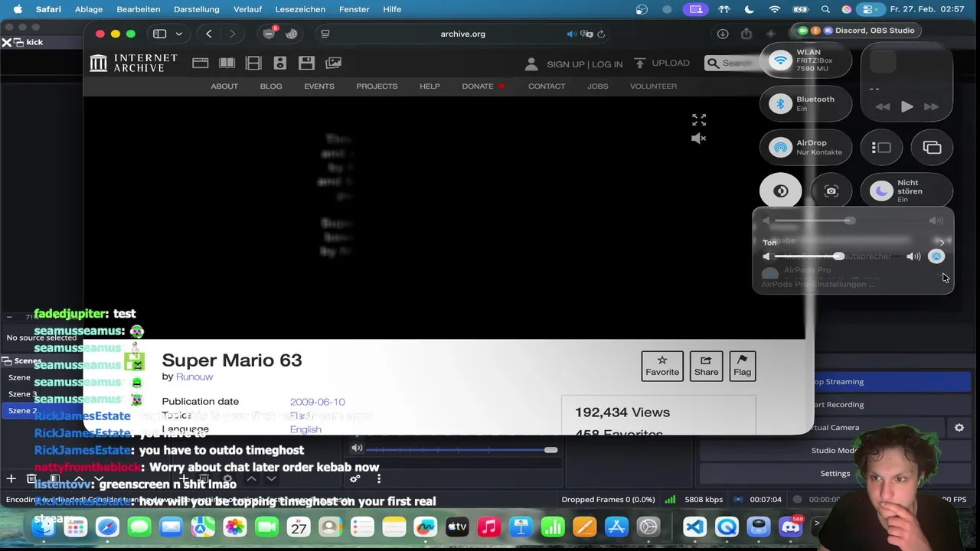Click the Share button for Super Mario 63
Image resolution: width=980 pixels, height=551 pixels.
point(706,366)
